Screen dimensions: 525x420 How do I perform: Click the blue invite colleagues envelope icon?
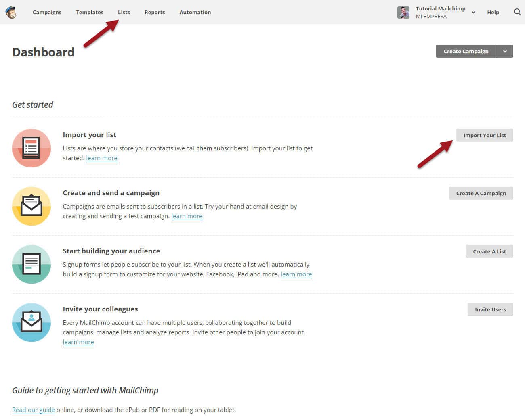point(31,322)
